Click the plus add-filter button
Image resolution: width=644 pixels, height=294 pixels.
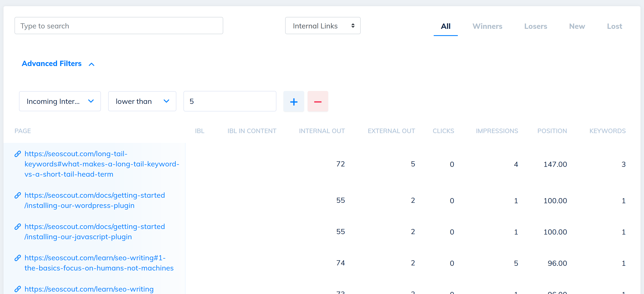pyautogui.click(x=294, y=101)
